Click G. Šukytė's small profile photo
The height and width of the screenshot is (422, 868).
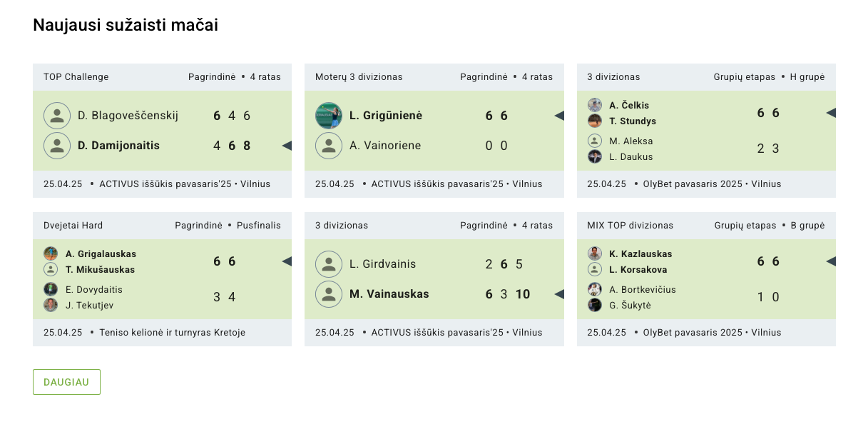click(595, 305)
